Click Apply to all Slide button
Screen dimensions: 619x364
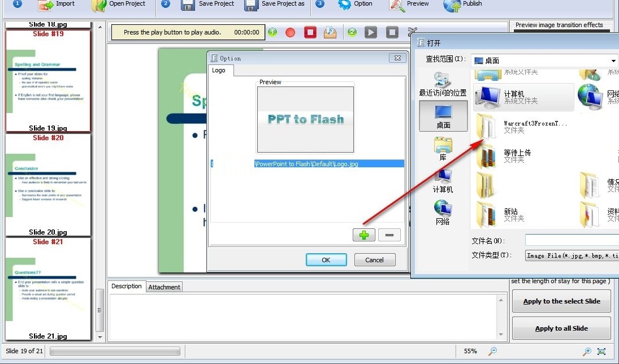[x=561, y=328]
